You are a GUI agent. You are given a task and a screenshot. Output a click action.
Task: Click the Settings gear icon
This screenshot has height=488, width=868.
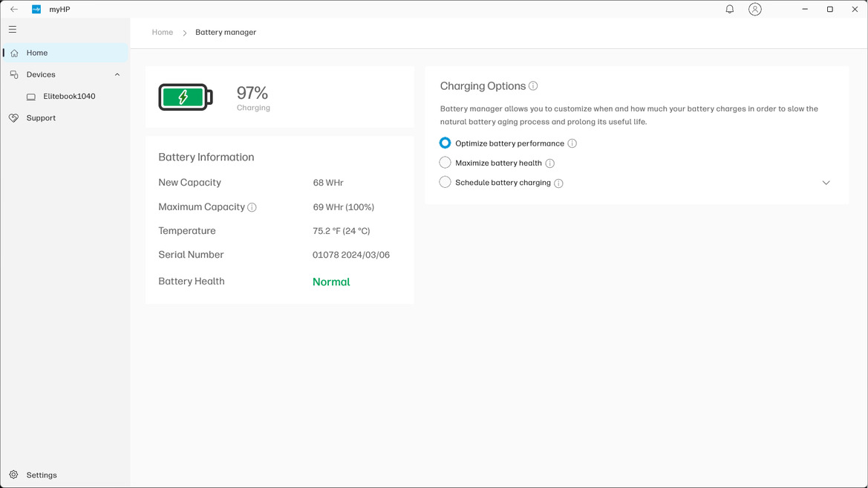point(14,475)
